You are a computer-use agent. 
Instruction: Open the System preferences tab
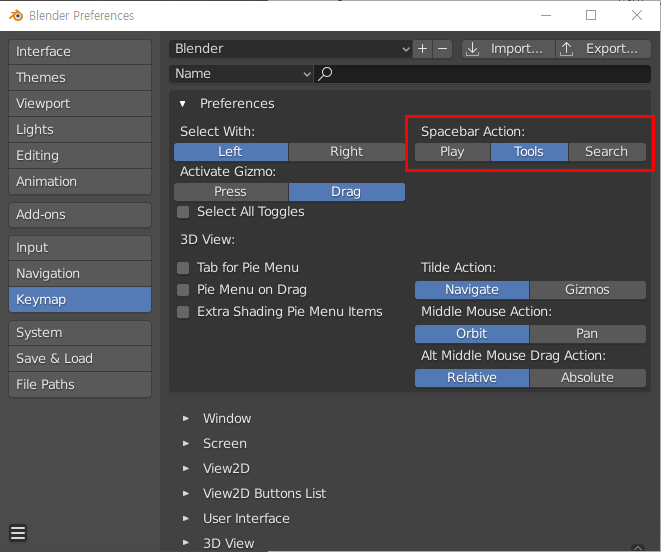coord(80,333)
